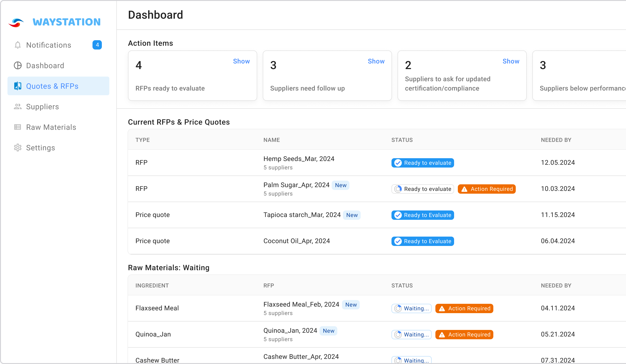Click the Waystation logo icon
626x364 pixels.
pyautogui.click(x=16, y=23)
